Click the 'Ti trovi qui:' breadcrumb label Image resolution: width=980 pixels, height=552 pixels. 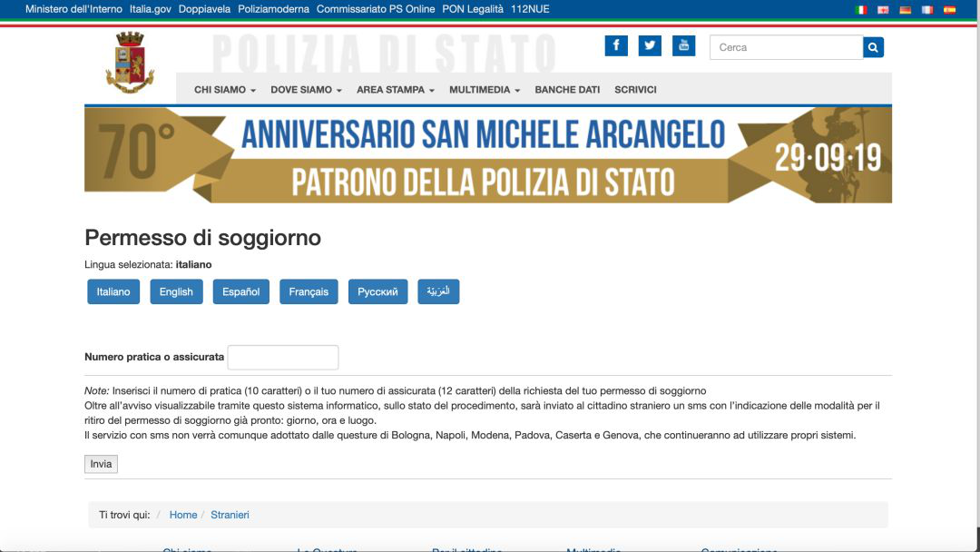point(124,515)
